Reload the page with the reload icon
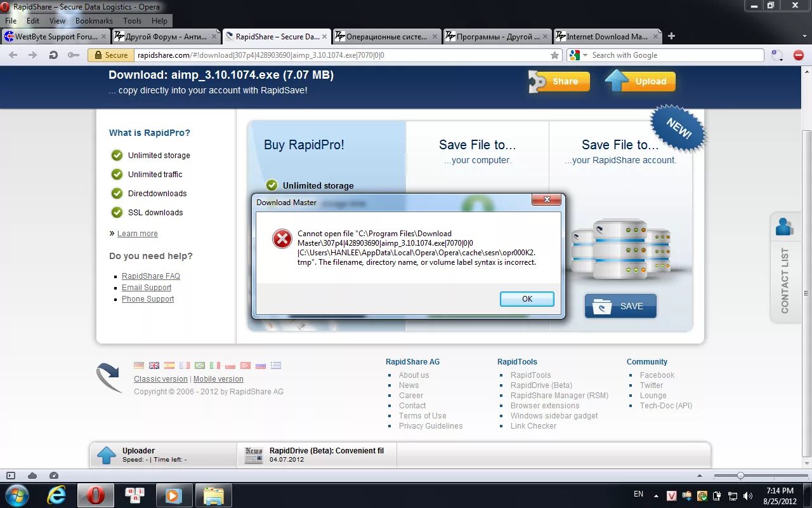 pyautogui.click(x=53, y=55)
